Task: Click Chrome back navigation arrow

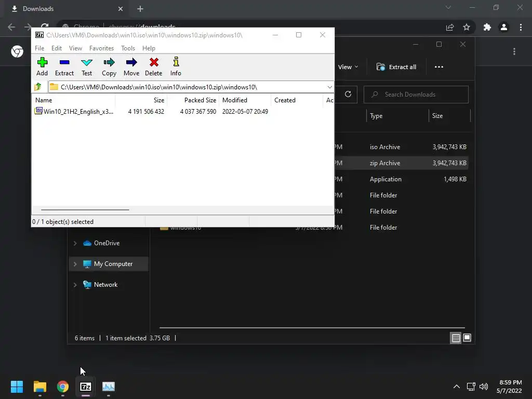Action: coord(11,27)
